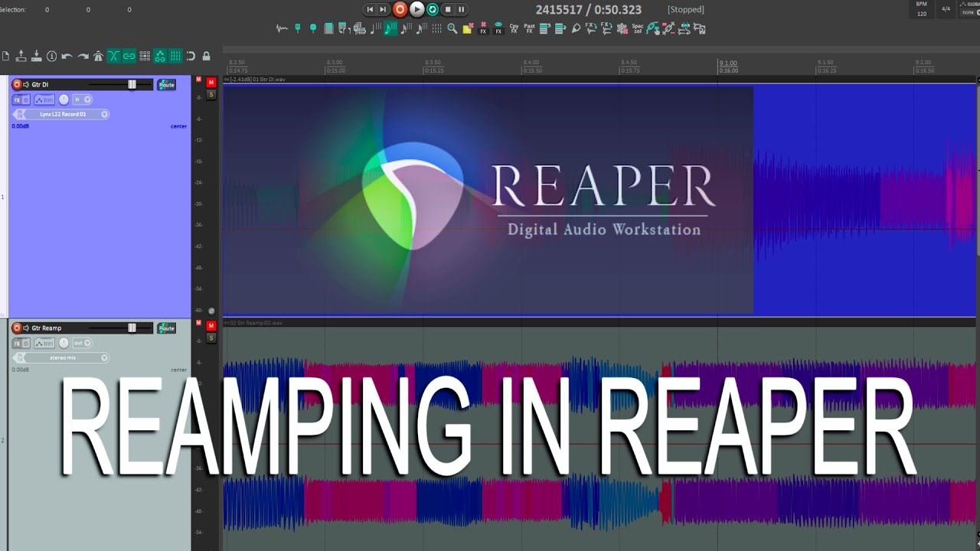Toggle envelope points move with items
The width and height of the screenshot is (980, 551).
click(160, 56)
